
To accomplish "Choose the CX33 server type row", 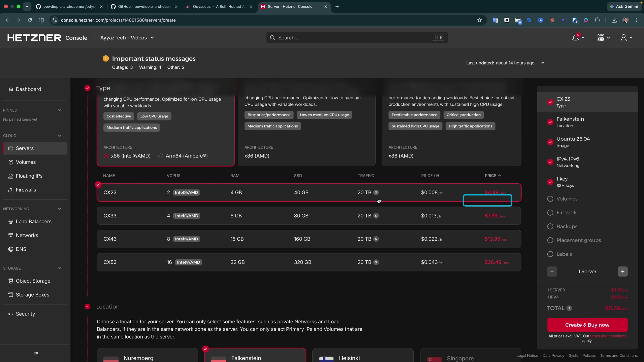I will (309, 216).
